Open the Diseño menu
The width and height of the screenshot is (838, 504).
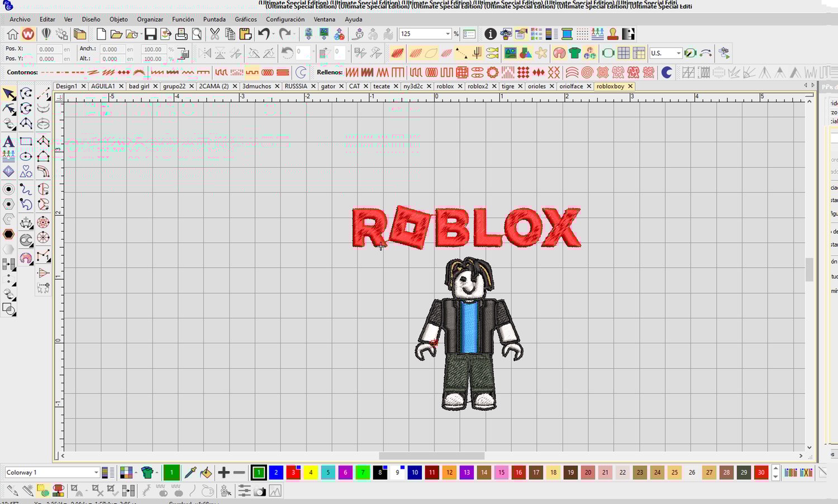point(91,19)
